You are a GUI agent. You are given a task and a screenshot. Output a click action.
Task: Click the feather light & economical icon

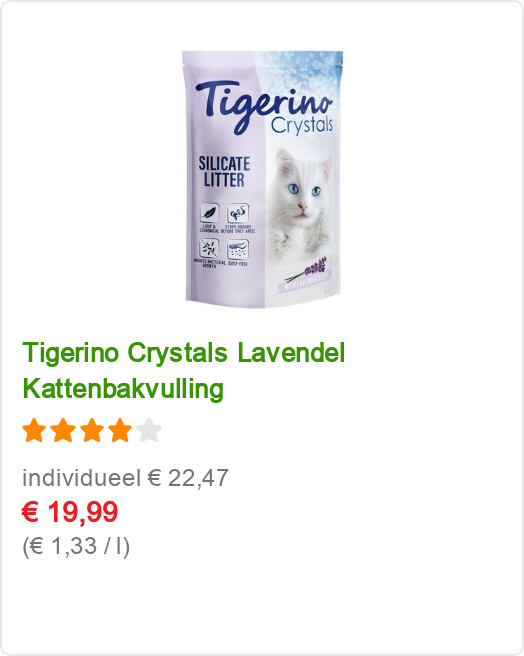209,213
